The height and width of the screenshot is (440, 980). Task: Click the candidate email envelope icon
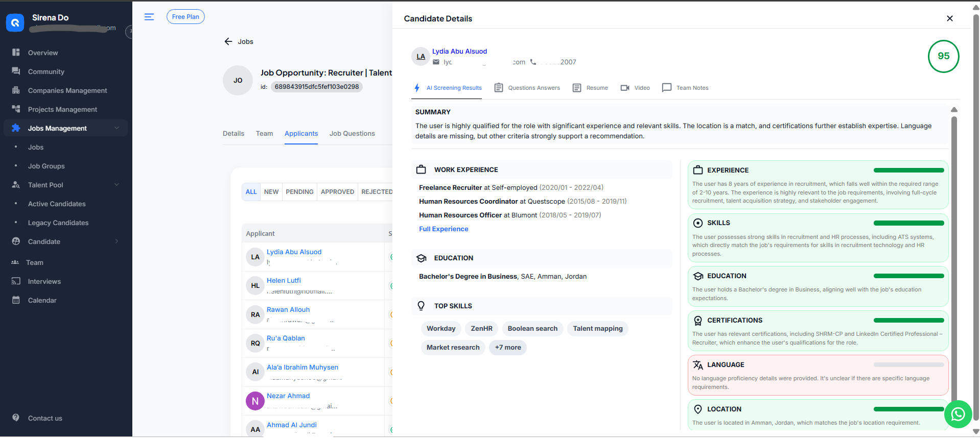click(436, 62)
